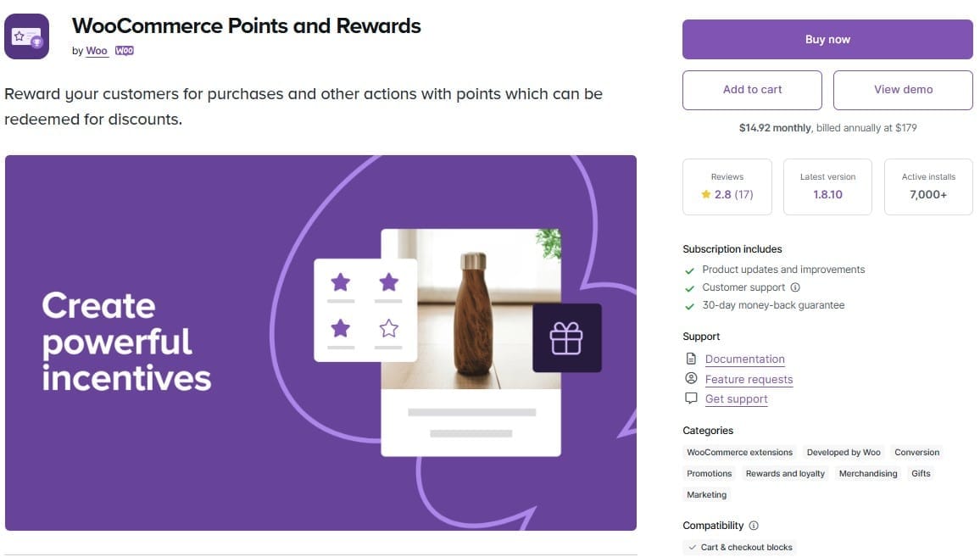Follow the Feature requests link

749,380
